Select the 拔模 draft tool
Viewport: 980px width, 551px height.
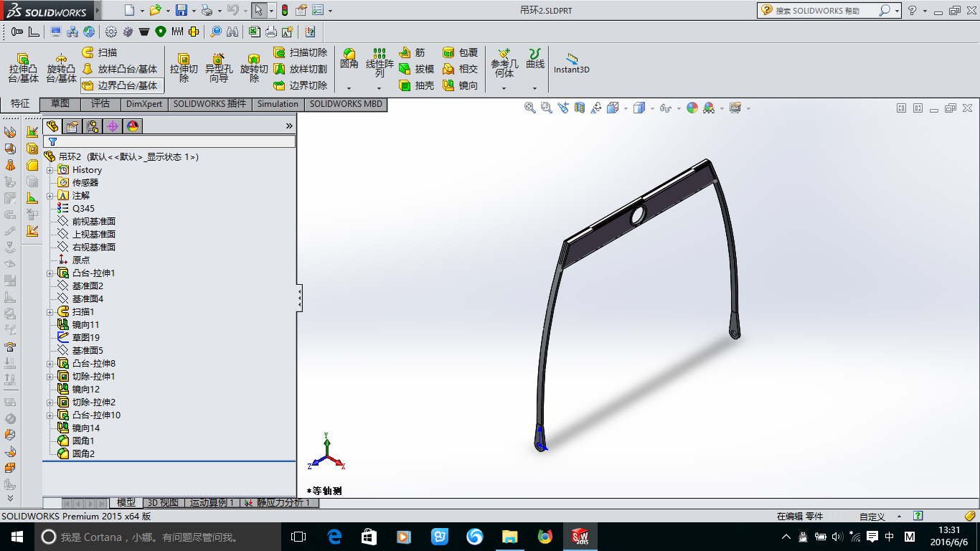[x=417, y=69]
